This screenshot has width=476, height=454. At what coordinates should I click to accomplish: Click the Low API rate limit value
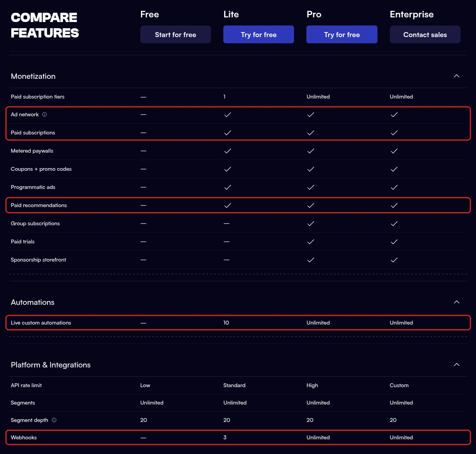[x=145, y=385]
